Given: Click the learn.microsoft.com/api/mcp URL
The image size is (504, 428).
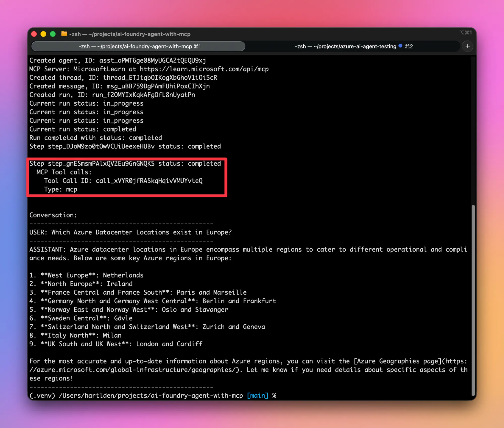Looking at the screenshot, I should click(x=204, y=69).
